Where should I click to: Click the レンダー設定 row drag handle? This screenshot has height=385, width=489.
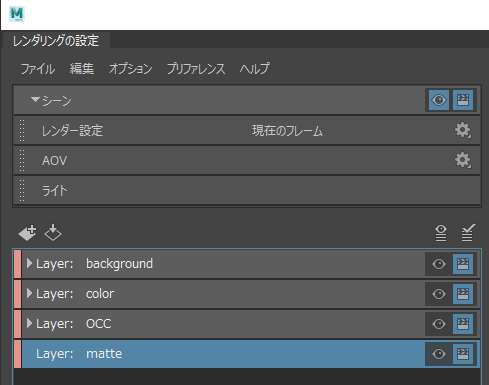point(22,130)
